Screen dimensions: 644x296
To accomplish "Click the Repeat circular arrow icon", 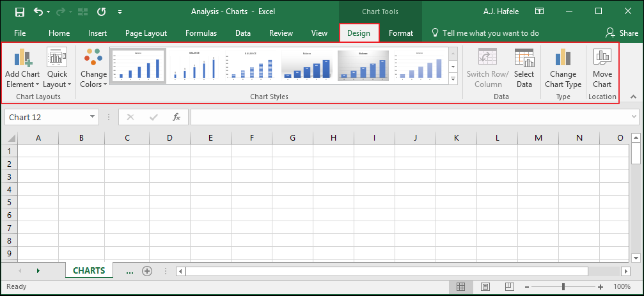I will point(101,12).
